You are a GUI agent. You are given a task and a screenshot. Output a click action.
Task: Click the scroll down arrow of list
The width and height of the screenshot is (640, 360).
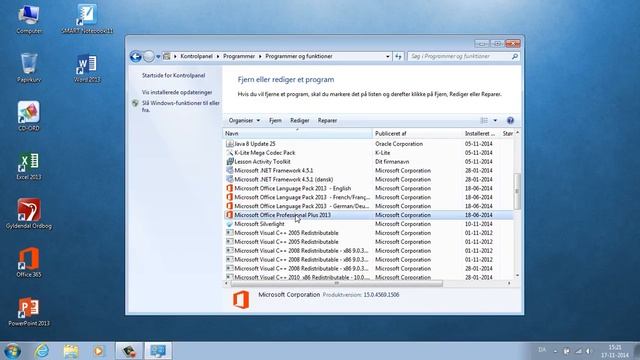click(517, 276)
